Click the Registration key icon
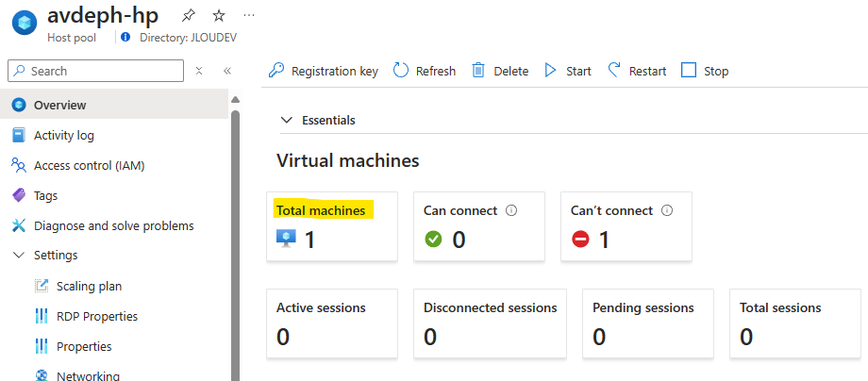 coord(276,70)
